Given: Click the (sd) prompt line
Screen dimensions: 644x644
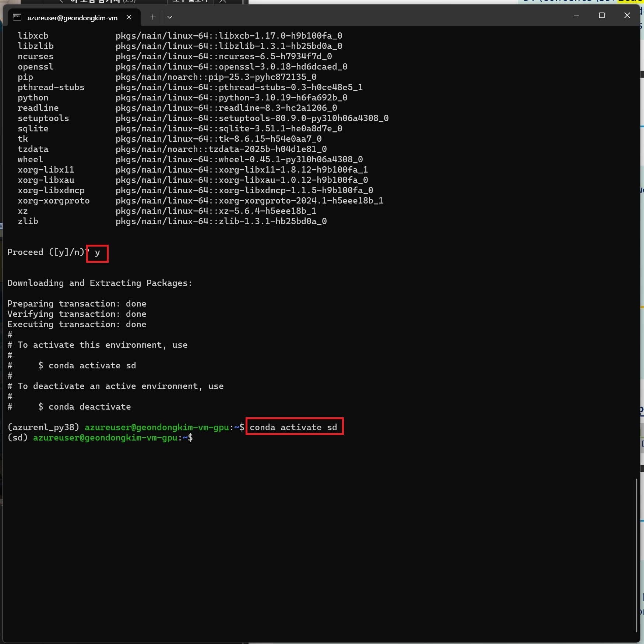Looking at the screenshot, I should (x=100, y=438).
